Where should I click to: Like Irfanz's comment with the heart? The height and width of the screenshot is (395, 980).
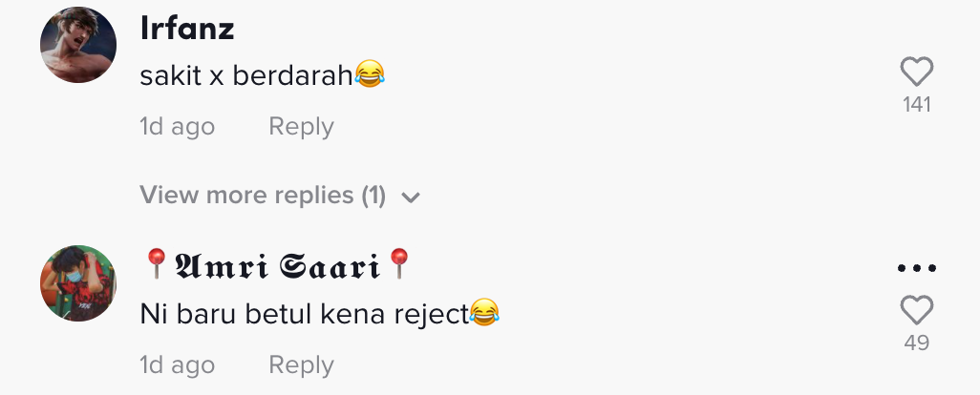pos(917,73)
